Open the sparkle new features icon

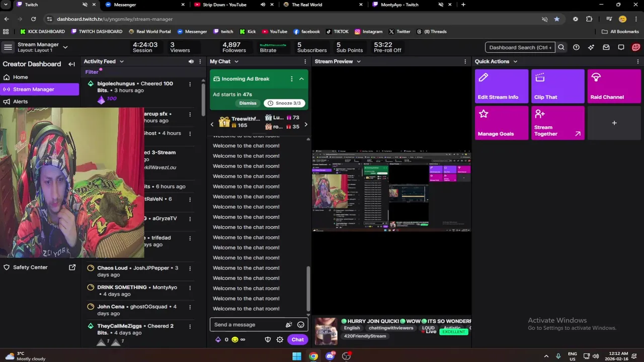591,47
